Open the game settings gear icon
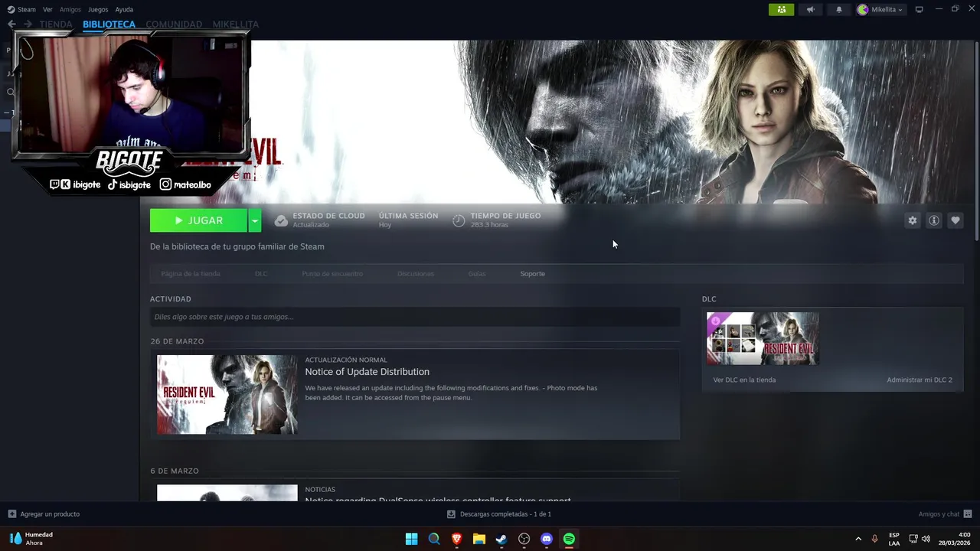This screenshot has width=980, height=551. [912, 220]
